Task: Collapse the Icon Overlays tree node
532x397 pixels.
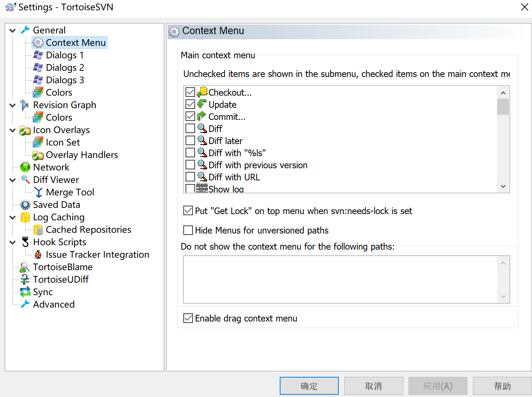Action: pos(12,130)
